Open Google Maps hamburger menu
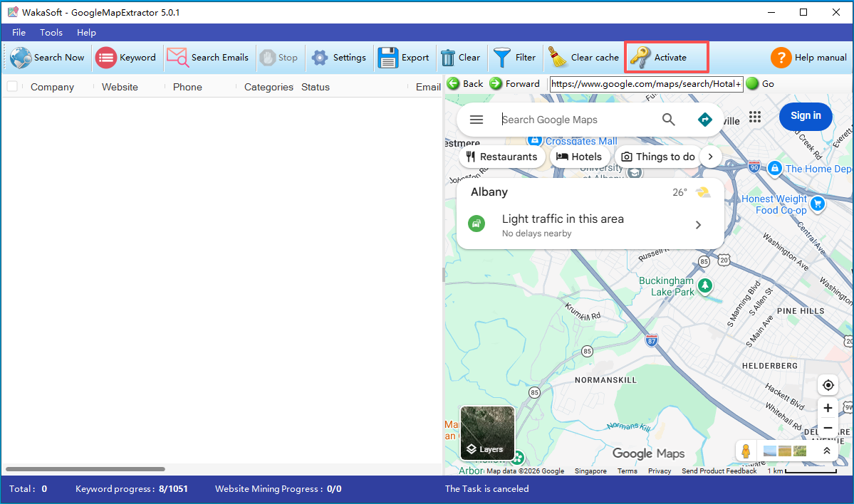Screen dimensions: 854x504 pyautogui.click(x=477, y=120)
